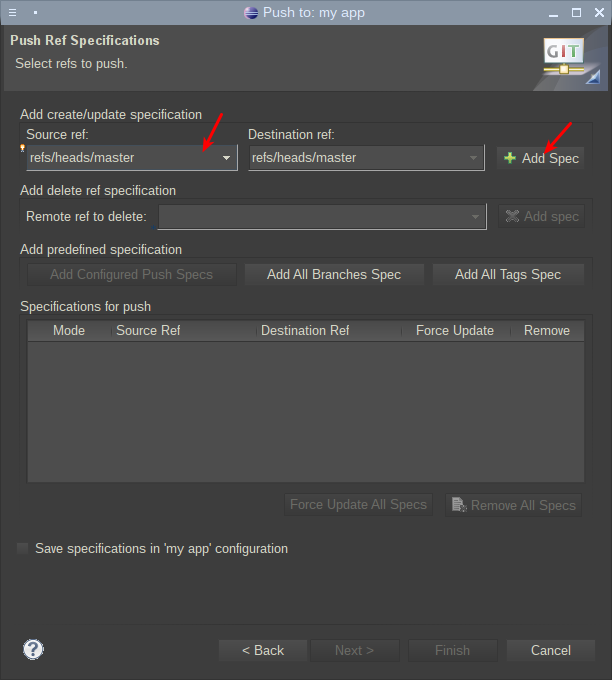Click the pin dot icon in title bar
The height and width of the screenshot is (680, 612).
pyautogui.click(x=36, y=13)
